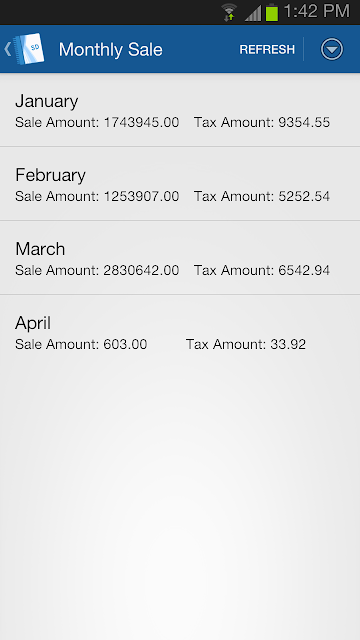Open the April sales entry
This screenshot has height=640, width=360.
click(180, 331)
